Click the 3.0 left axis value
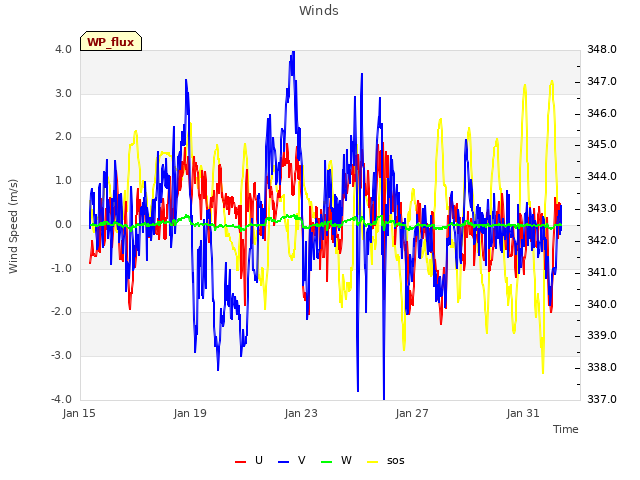The width and height of the screenshot is (640, 480). [x=63, y=93]
